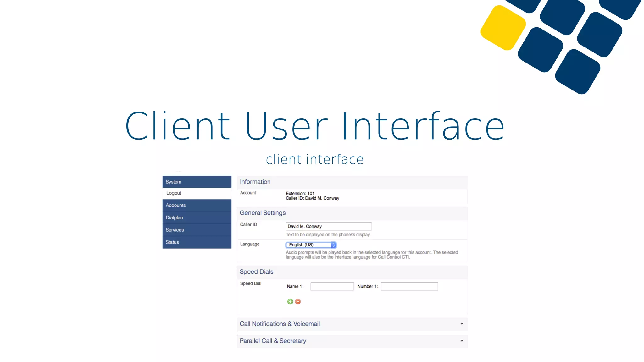Click the Speed Dial Number 1 field
The height and width of the screenshot is (362, 644).
pos(409,287)
